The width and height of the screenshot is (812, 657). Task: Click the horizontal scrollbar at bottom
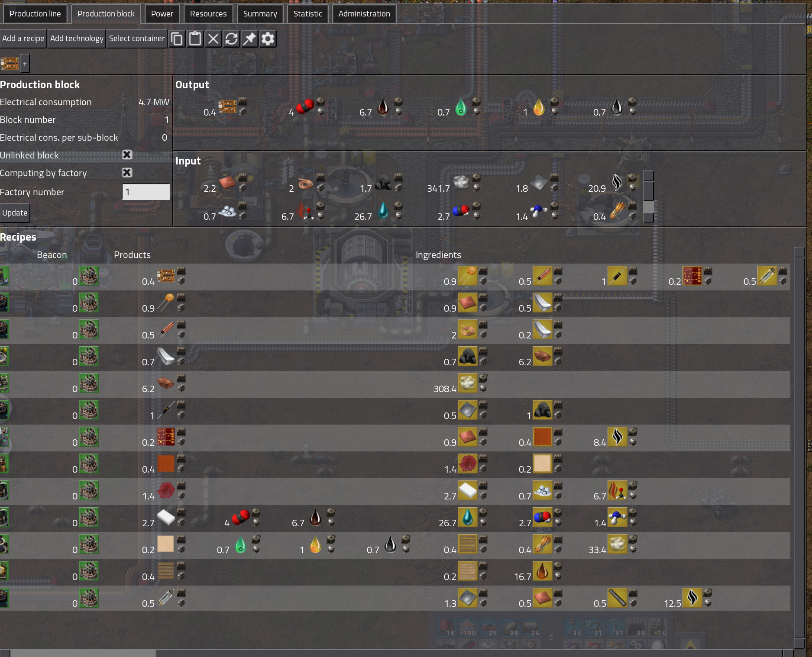396,653
